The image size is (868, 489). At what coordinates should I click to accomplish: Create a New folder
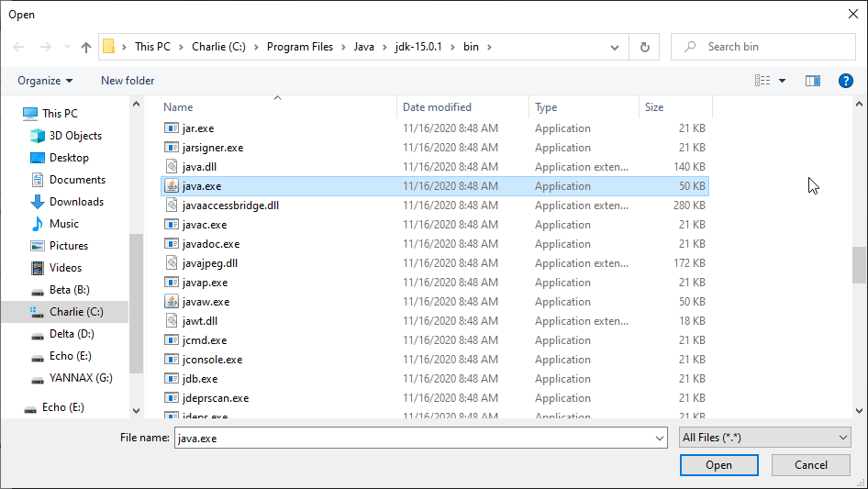click(128, 81)
